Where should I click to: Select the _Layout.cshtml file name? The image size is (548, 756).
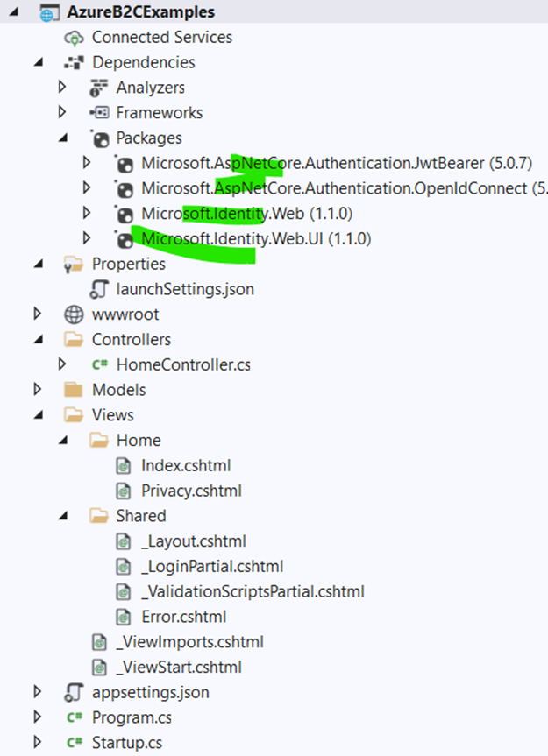pos(194,542)
